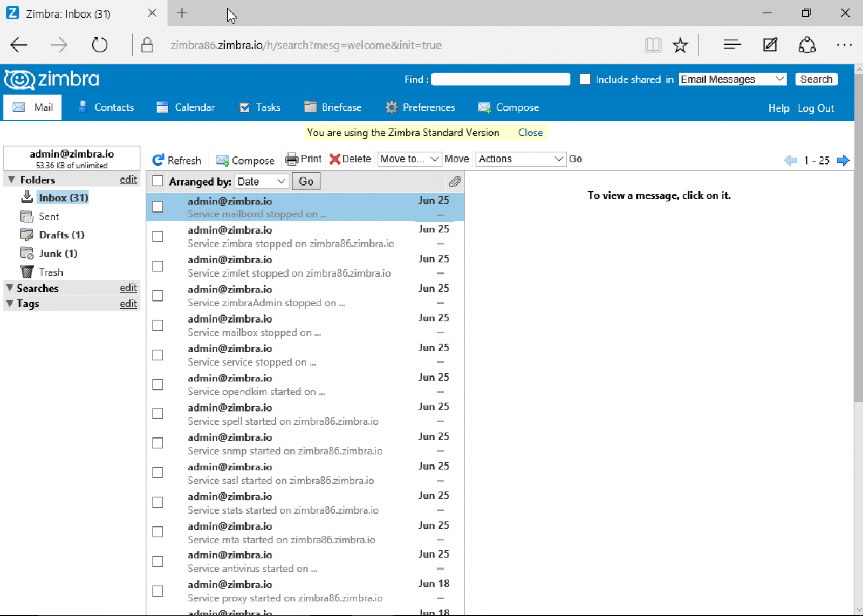Open the Arranged by Date dropdown
863x616 pixels.
pos(261,181)
